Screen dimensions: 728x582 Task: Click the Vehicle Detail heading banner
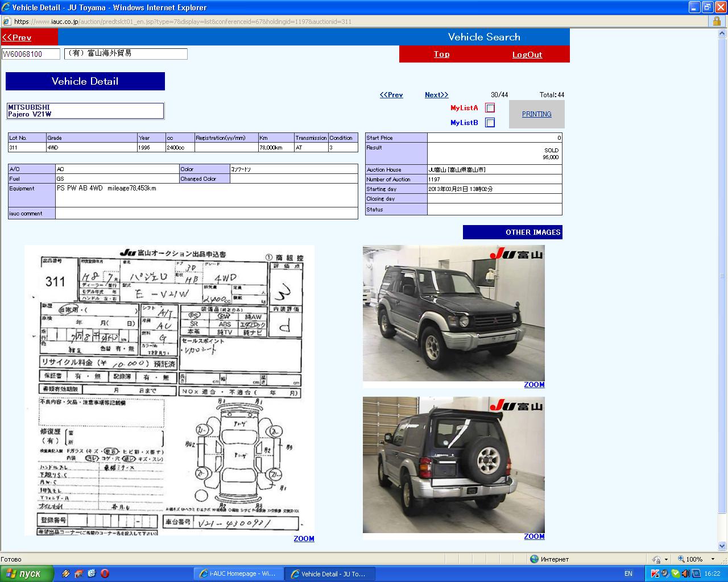point(85,81)
